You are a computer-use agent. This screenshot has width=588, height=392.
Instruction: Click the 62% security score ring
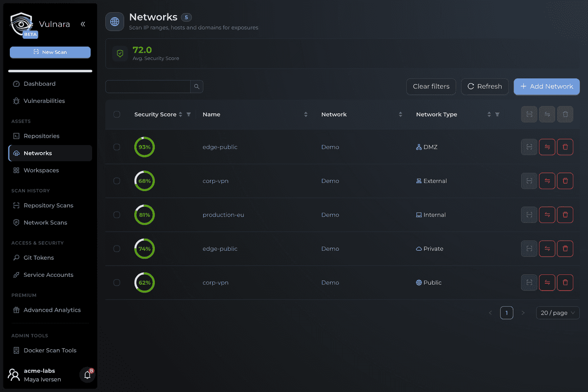point(145,282)
